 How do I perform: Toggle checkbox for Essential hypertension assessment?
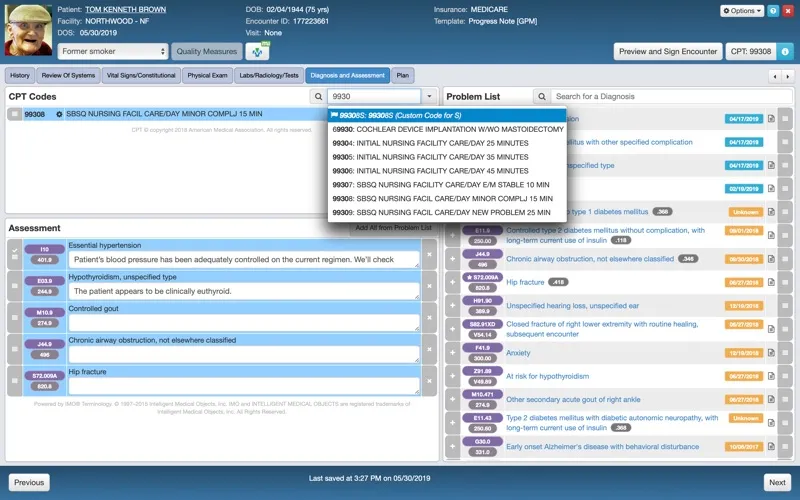click(15, 254)
